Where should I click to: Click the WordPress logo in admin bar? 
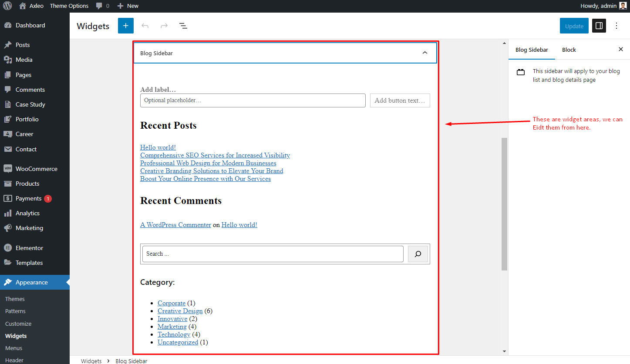(7, 6)
